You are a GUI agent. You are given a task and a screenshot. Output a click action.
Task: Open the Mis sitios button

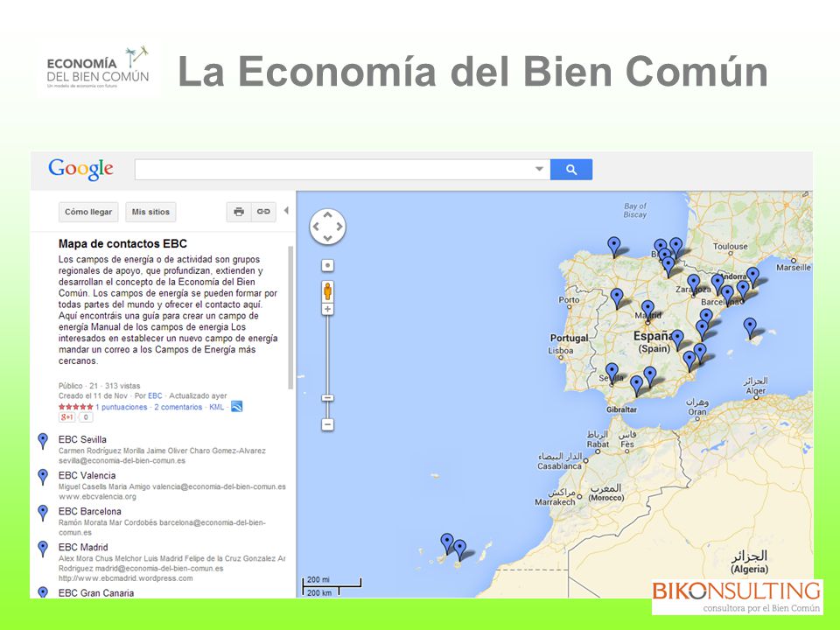150,212
